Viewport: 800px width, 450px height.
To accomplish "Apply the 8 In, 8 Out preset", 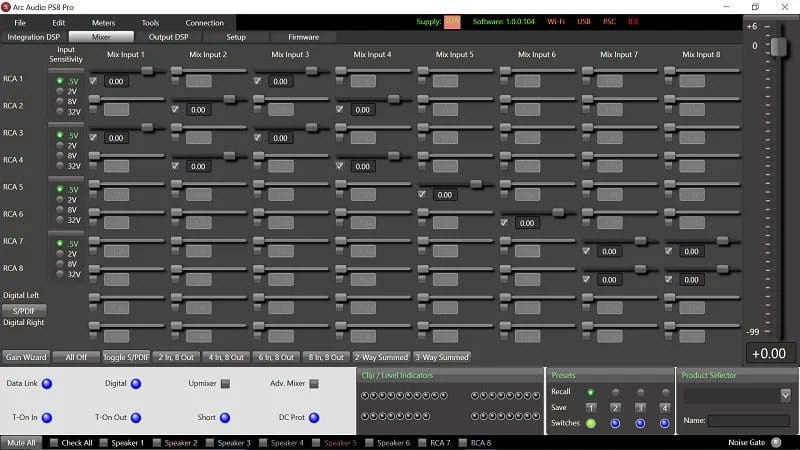I will tap(326, 357).
